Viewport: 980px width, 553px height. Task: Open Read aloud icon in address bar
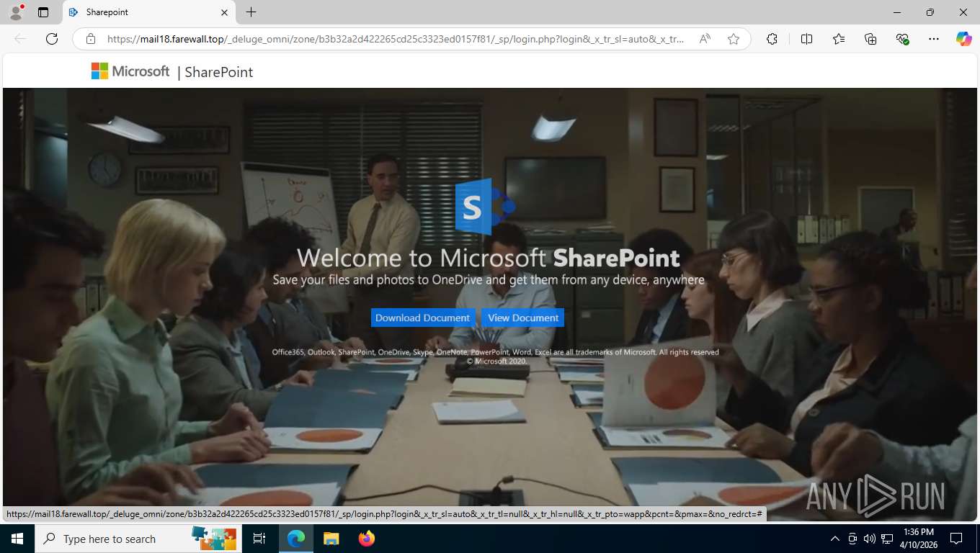coord(705,39)
